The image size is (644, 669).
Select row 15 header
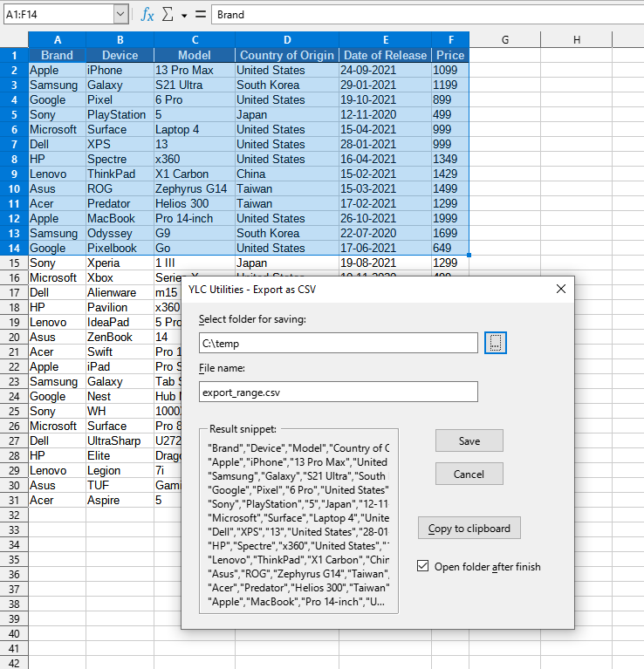point(14,263)
